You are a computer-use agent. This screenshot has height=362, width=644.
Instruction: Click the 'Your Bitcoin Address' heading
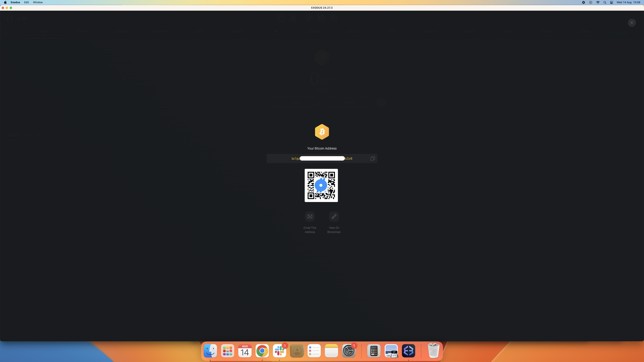322,148
